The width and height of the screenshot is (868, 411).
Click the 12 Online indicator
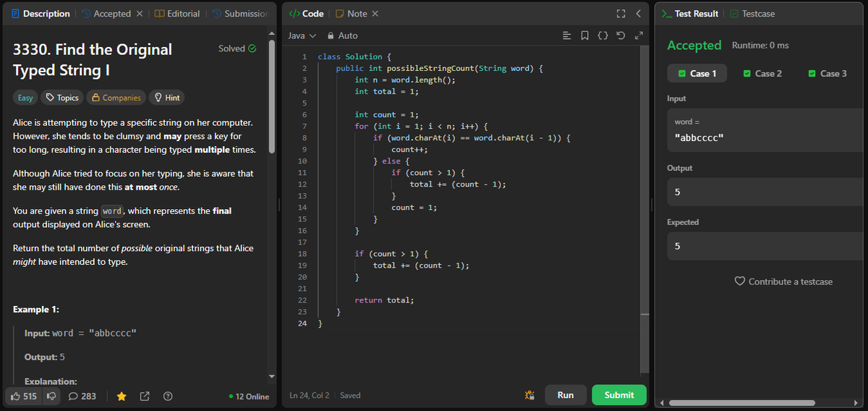248,396
